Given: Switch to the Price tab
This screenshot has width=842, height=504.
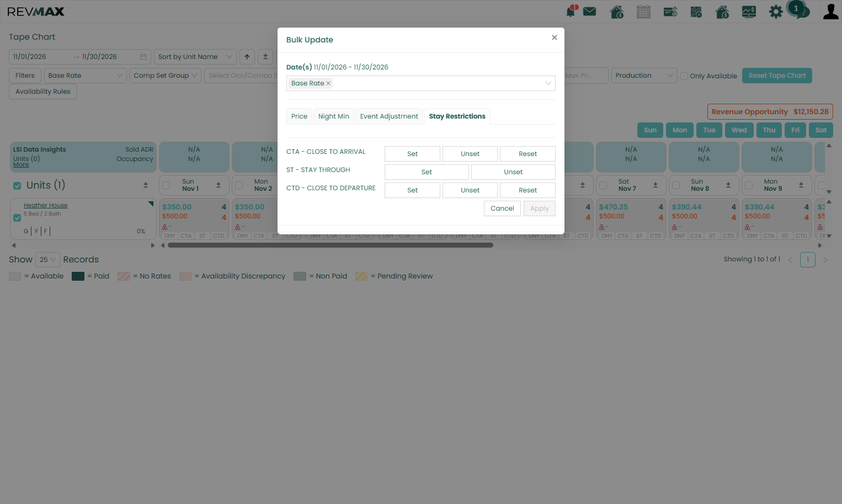Looking at the screenshot, I should (x=299, y=116).
